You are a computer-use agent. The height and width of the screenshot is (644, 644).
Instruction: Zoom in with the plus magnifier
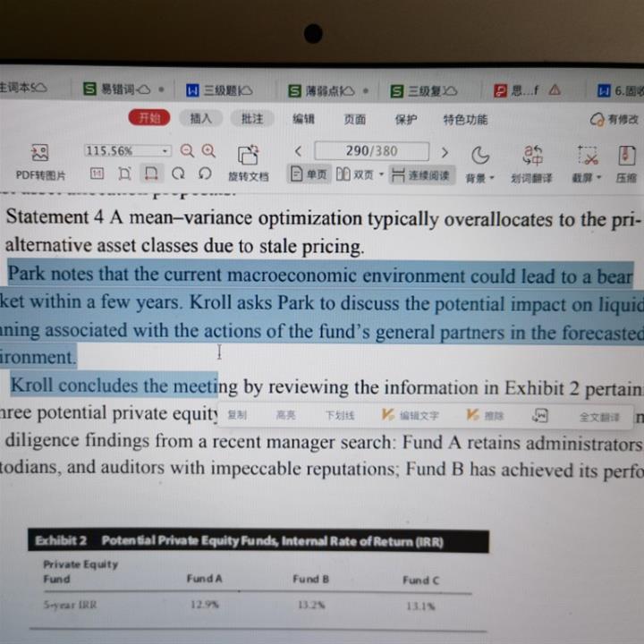pyautogui.click(x=208, y=151)
